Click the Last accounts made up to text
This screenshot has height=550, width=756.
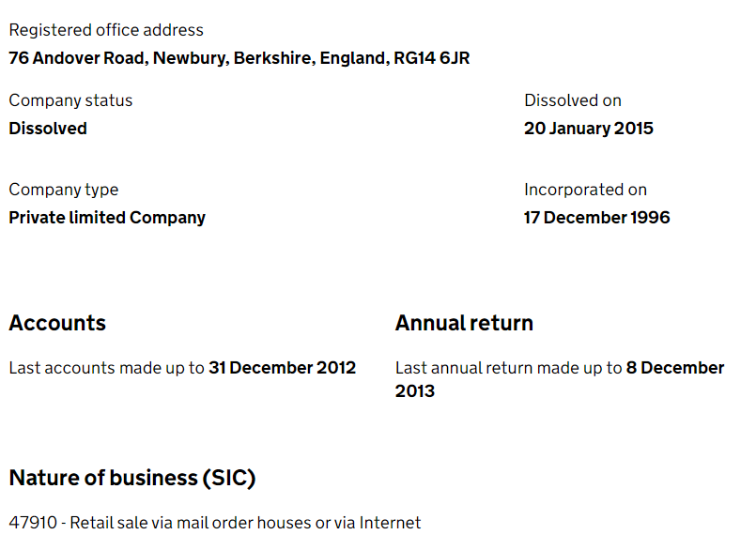(x=106, y=368)
